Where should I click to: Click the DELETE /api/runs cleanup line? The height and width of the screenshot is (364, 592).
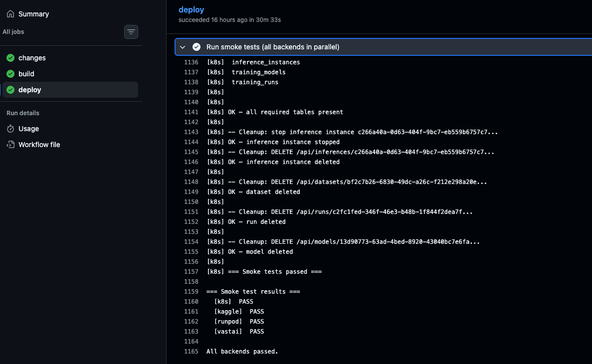340,212
